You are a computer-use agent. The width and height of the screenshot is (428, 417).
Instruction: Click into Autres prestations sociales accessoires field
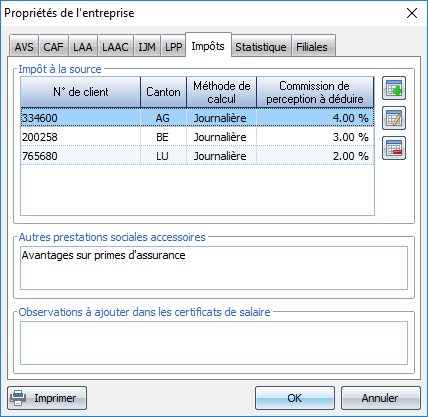point(214,268)
